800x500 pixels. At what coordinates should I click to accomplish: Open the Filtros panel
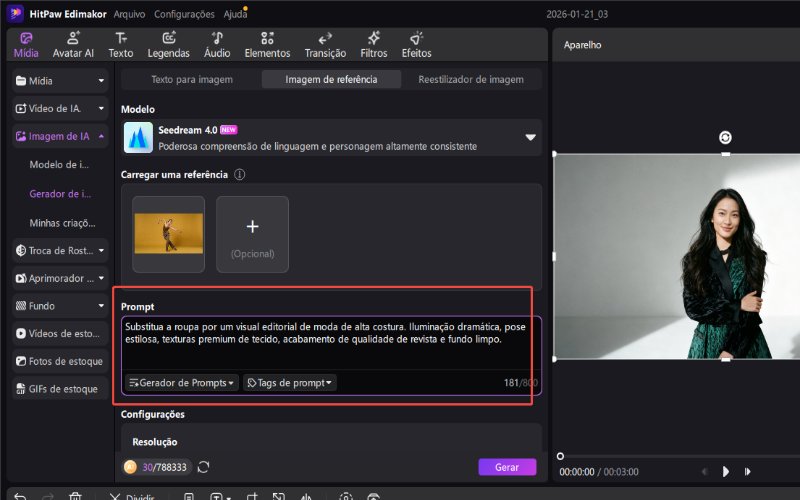tap(373, 45)
